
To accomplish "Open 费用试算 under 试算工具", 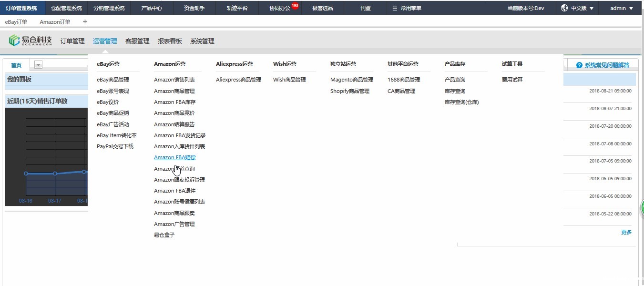I will tap(512, 80).
